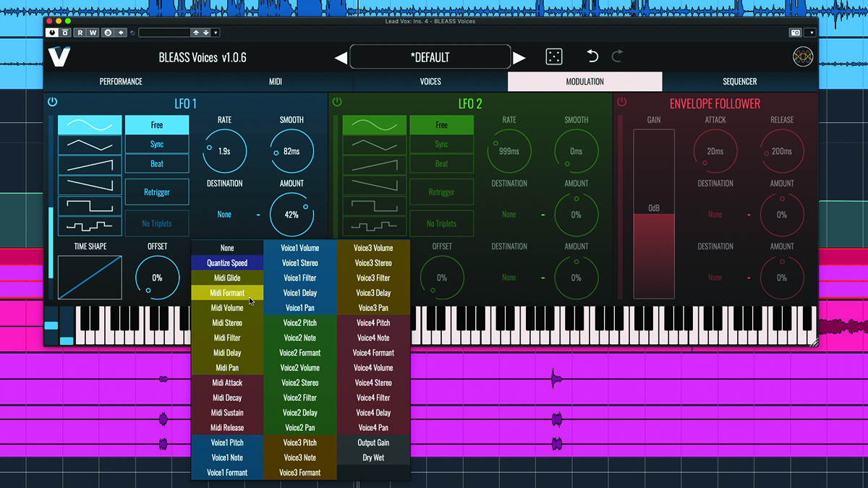Toggle LFO 1 No Triplets
Screen dimensions: 868x488
[x=157, y=223]
